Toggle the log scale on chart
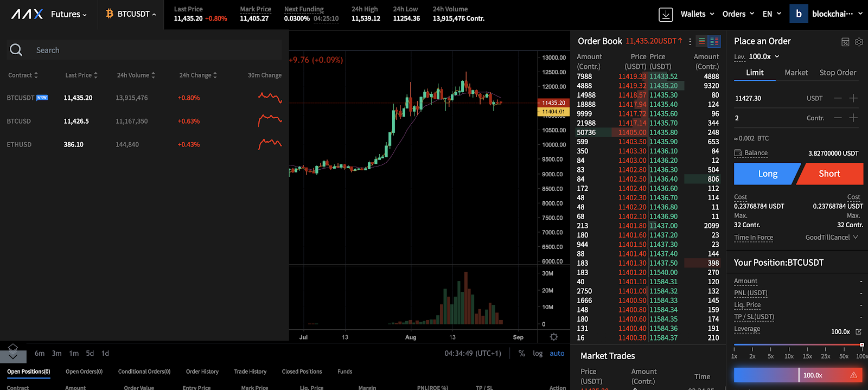Viewport: 868px width, 390px height. [538, 353]
